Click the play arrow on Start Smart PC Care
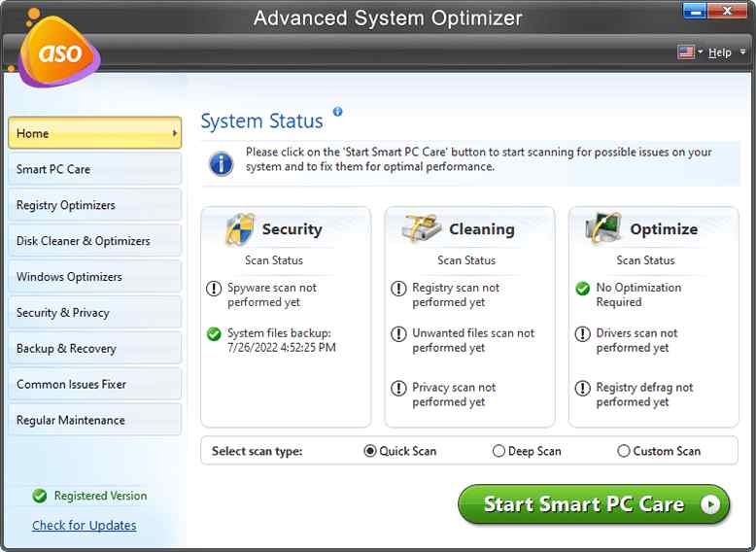 [x=709, y=504]
